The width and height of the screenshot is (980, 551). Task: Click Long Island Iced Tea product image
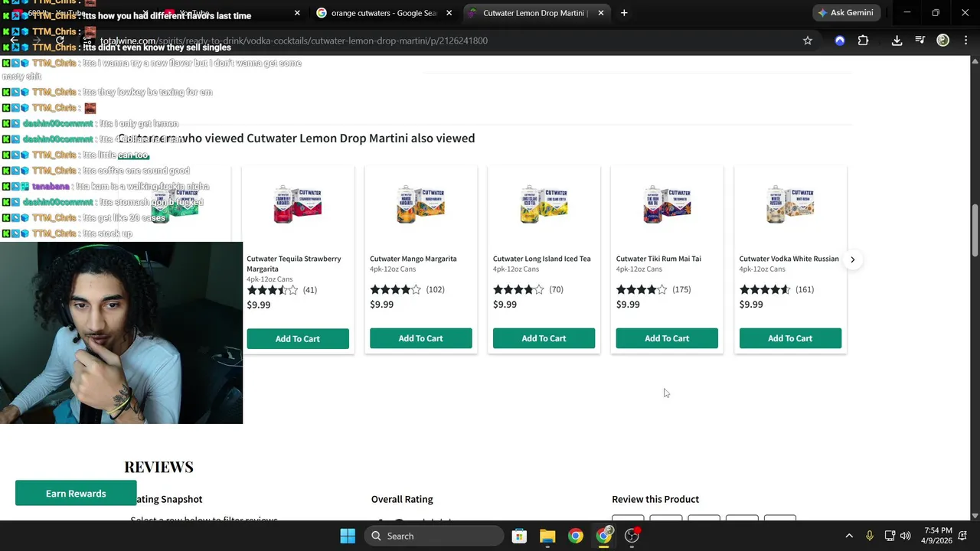[x=544, y=204]
